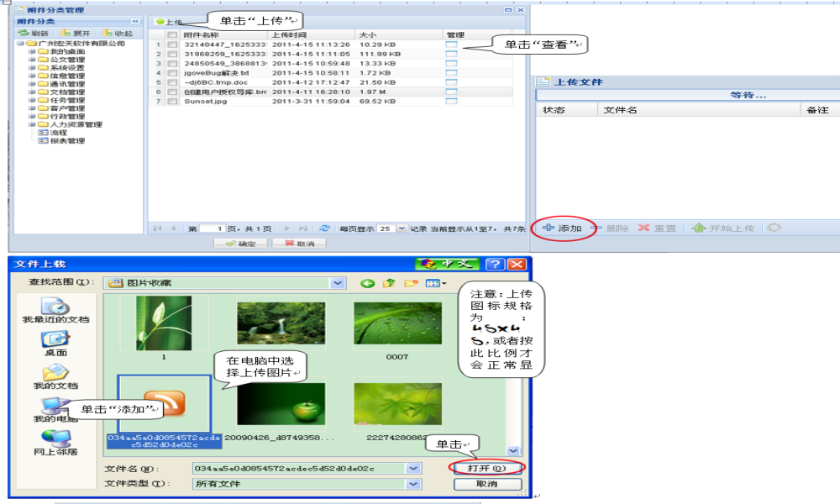Open the 文件类型 file type dropdown
The height and width of the screenshot is (504, 840).
413,484
